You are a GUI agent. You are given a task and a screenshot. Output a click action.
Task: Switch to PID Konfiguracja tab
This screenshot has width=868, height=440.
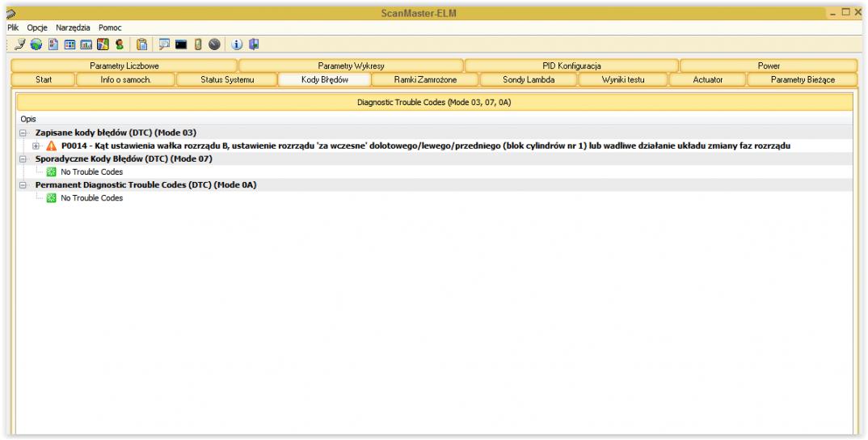point(571,66)
